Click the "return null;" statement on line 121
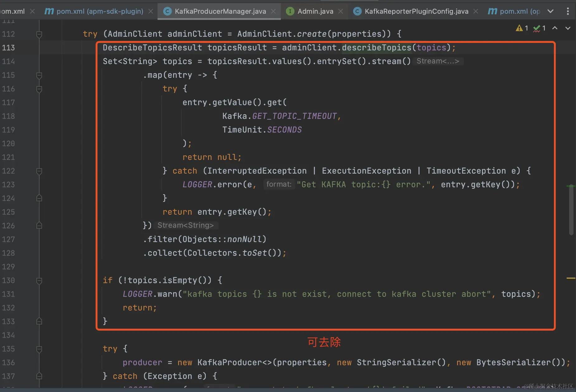Screen dimensions: 576x392 (x=212, y=157)
